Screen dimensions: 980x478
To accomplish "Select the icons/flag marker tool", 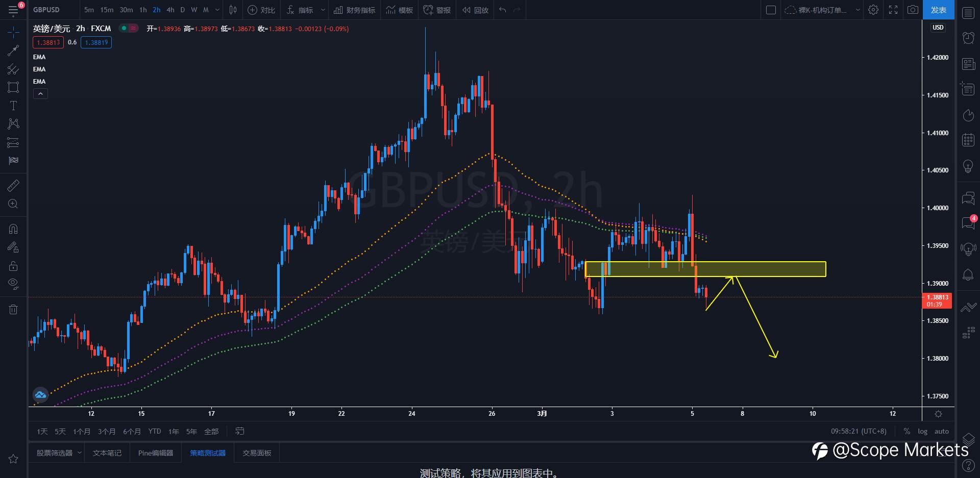I will click(x=13, y=161).
